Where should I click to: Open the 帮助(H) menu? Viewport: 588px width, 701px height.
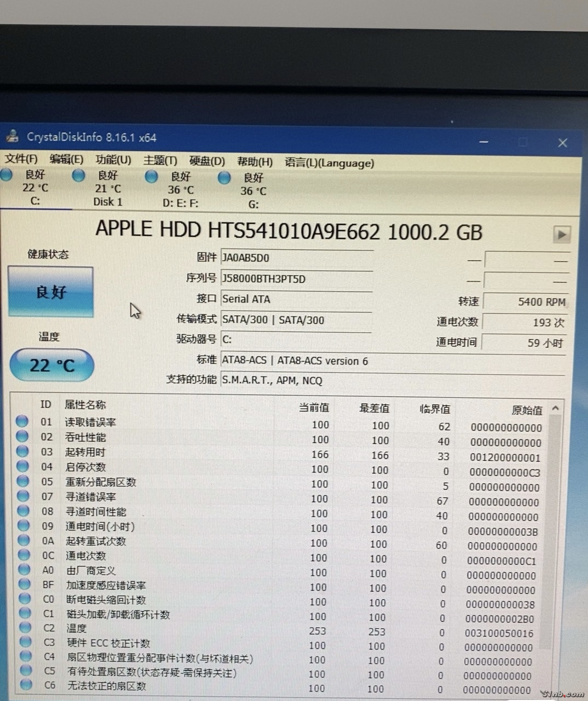coord(255,162)
